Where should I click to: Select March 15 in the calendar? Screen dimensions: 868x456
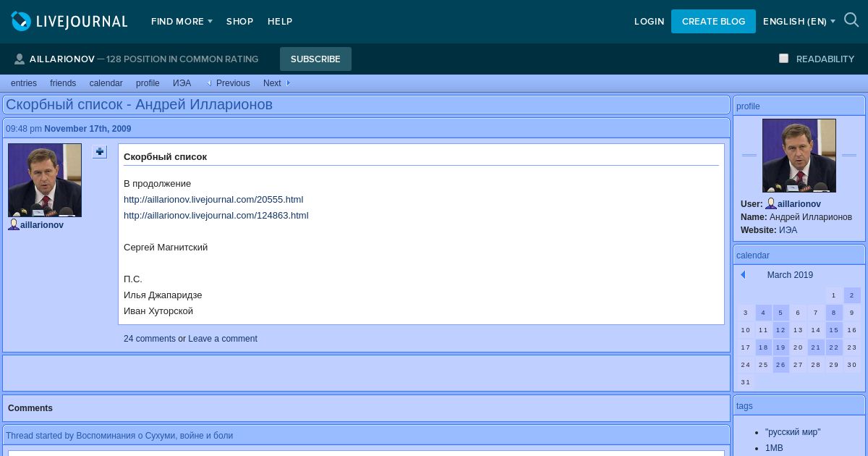coord(834,330)
